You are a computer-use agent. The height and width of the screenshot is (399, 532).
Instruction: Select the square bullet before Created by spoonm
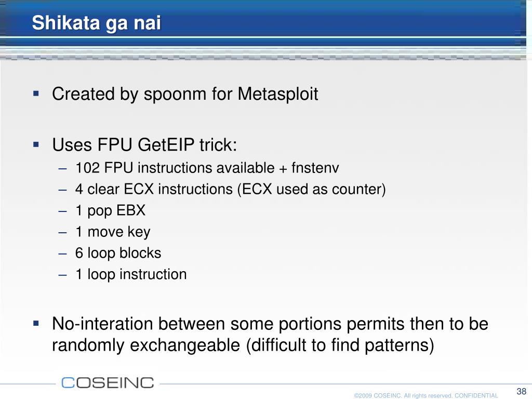pos(36,94)
